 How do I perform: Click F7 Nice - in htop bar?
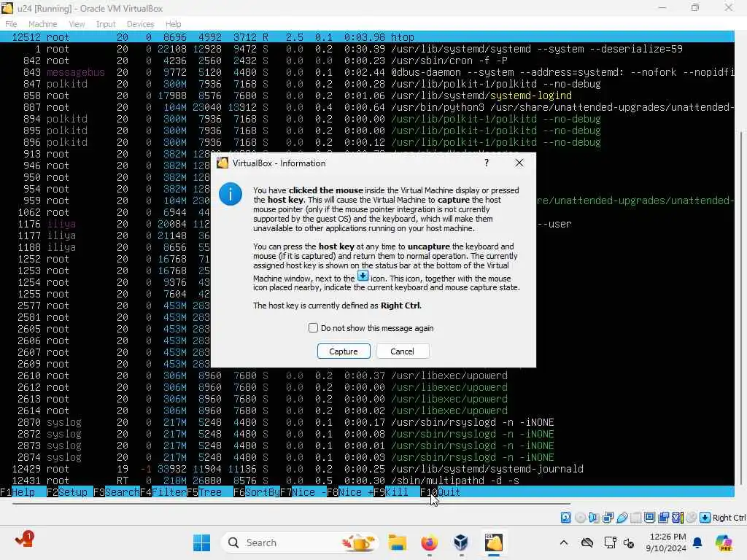pyautogui.click(x=303, y=492)
